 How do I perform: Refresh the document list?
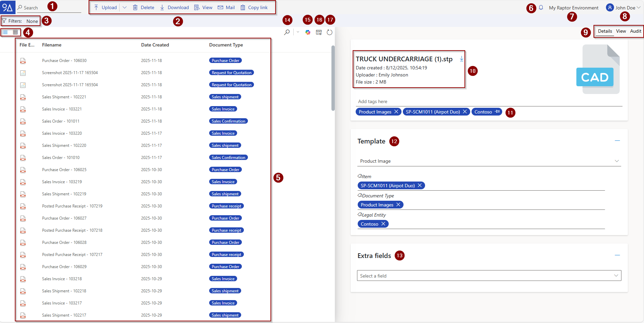click(329, 32)
